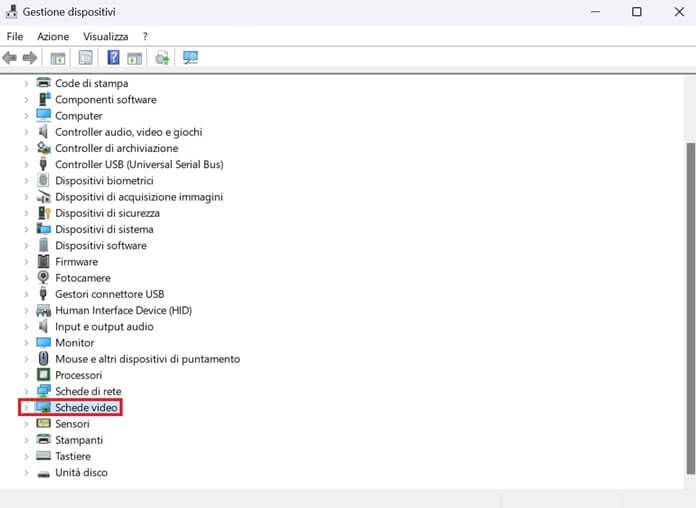Click the Processori chip icon
Image resolution: width=696 pixels, height=508 pixels.
click(44, 375)
